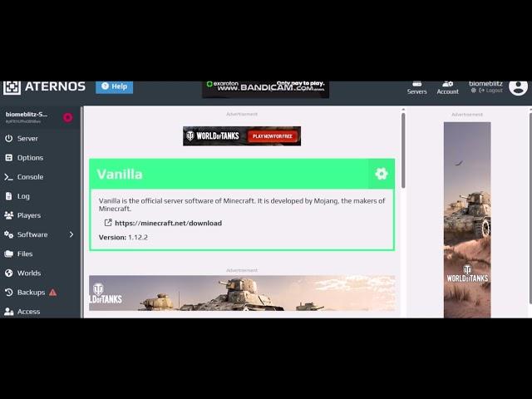Click the main content vertical scrollbar
The height and width of the screenshot is (399, 532).
(x=403, y=150)
